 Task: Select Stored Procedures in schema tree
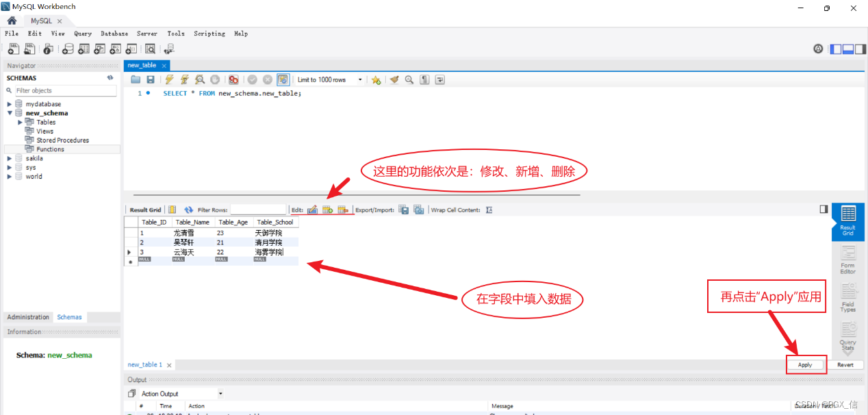coord(62,140)
